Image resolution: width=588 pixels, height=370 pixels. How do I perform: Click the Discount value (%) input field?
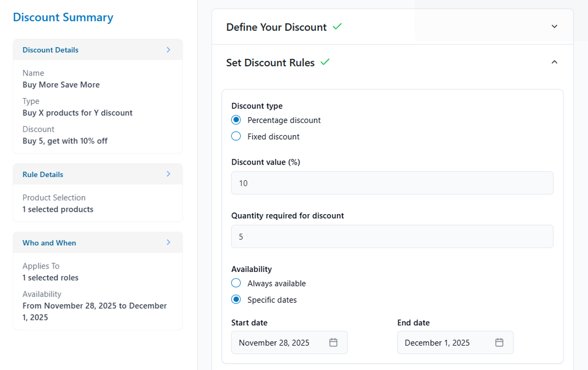392,183
